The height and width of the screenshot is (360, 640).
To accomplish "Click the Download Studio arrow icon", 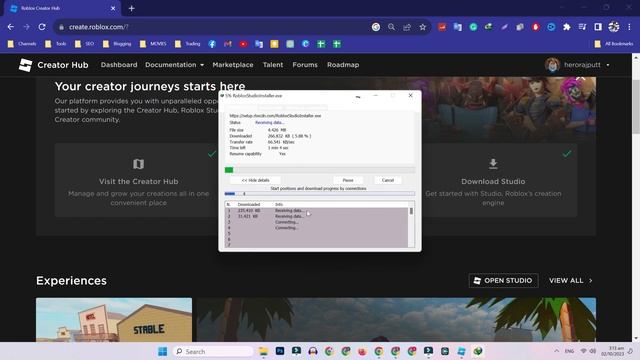I will [493, 164].
